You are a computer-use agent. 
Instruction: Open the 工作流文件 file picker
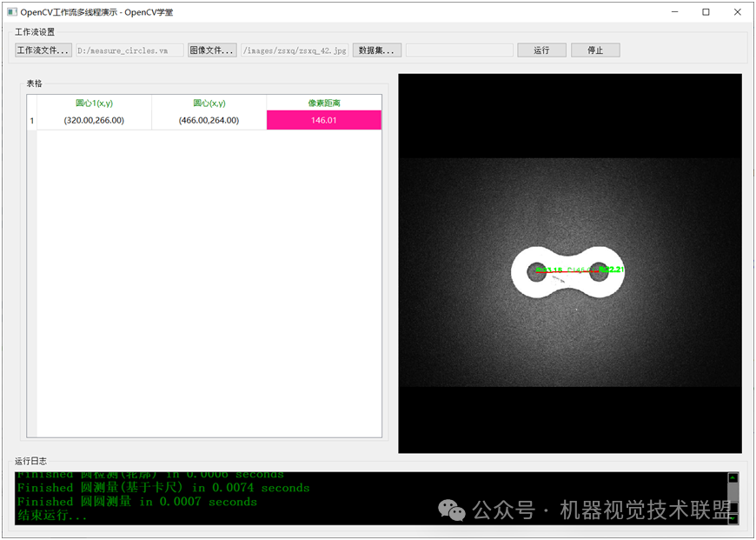tap(42, 50)
